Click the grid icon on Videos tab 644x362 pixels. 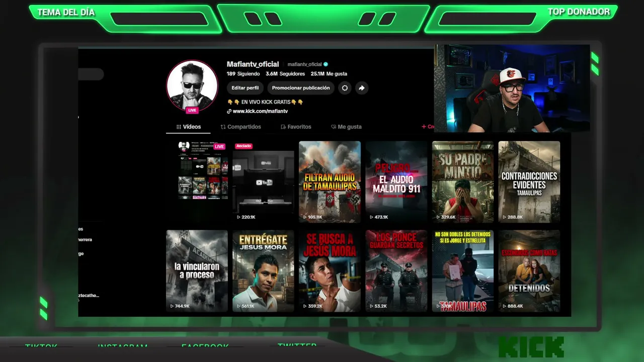[x=179, y=127]
